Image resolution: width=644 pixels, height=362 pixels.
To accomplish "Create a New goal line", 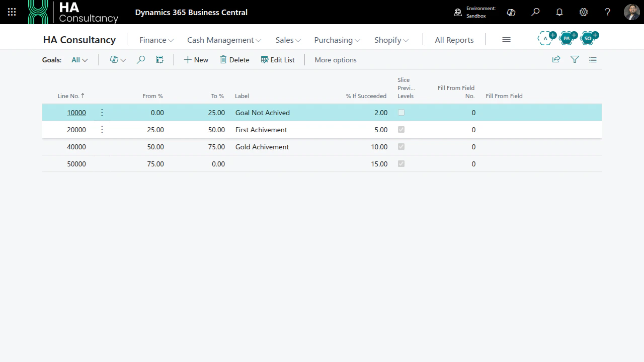I will [x=196, y=60].
